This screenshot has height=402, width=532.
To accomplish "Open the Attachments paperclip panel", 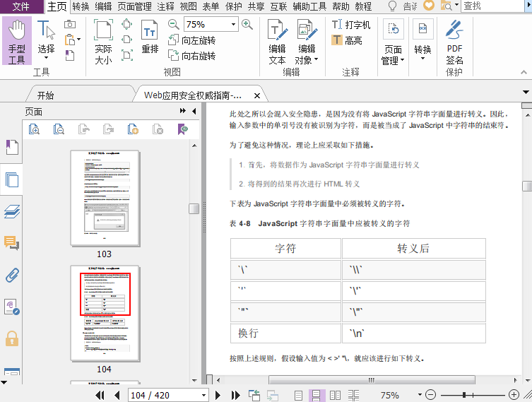I will pos(12,275).
